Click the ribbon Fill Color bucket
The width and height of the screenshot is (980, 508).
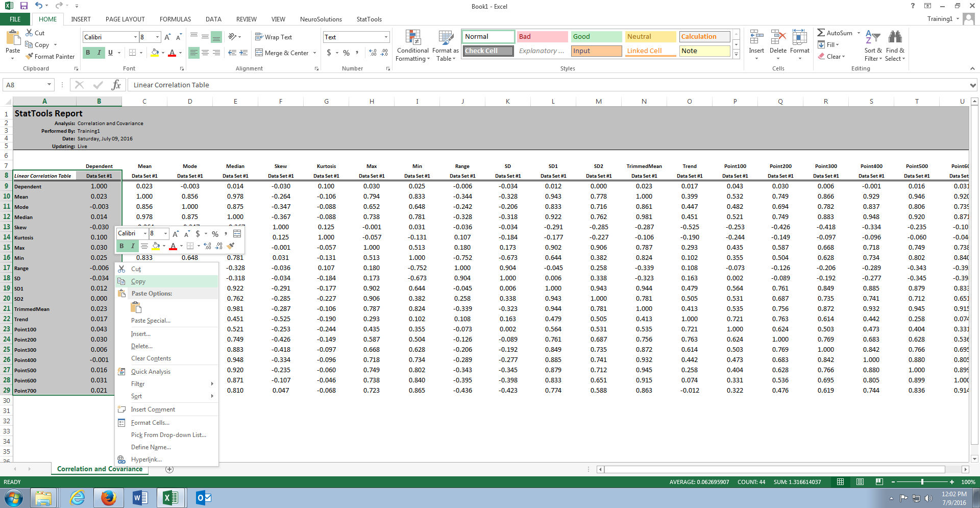tap(155, 53)
